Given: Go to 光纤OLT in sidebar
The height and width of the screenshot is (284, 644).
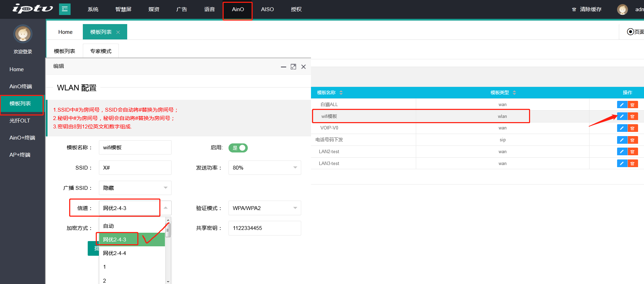Looking at the screenshot, I should (x=20, y=121).
